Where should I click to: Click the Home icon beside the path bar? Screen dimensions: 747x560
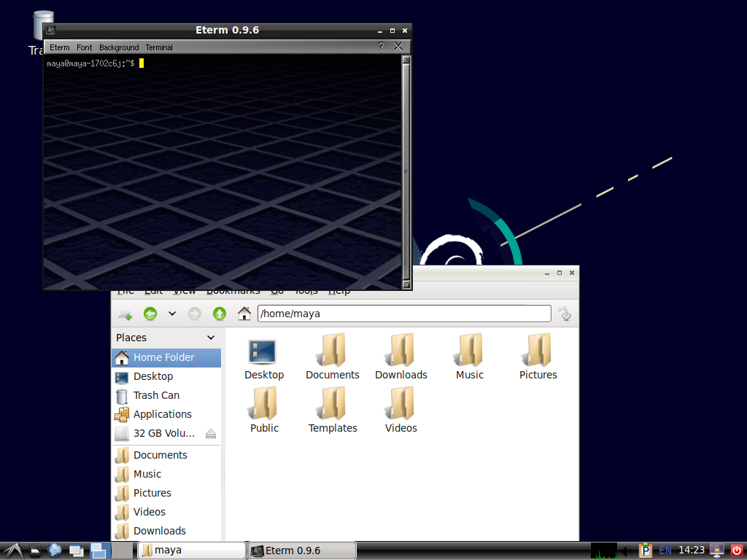[x=244, y=314]
